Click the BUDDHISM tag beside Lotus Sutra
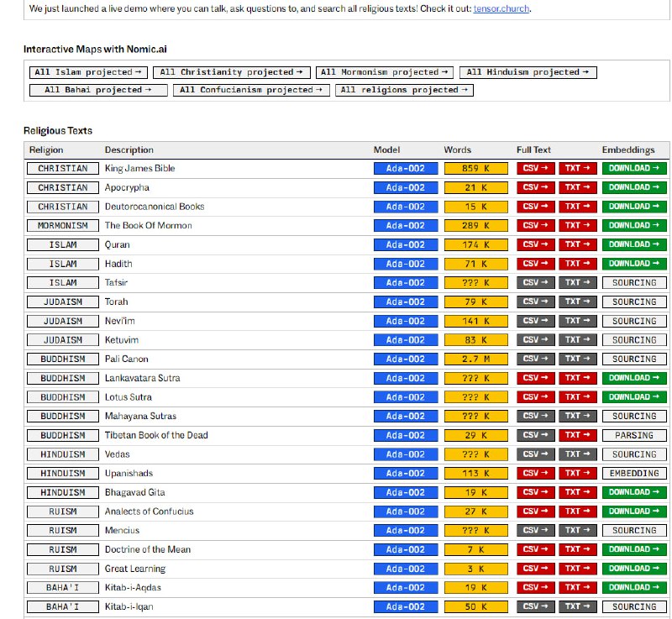The height and width of the screenshot is (619, 672). [x=62, y=397]
